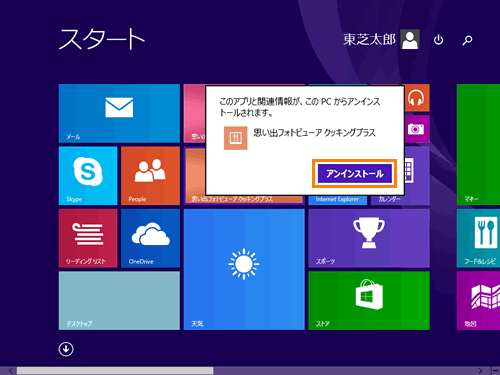Click the zoom-out minus button at the scrollbar end
Screen dimensions: 500x375
[x=495, y=370]
